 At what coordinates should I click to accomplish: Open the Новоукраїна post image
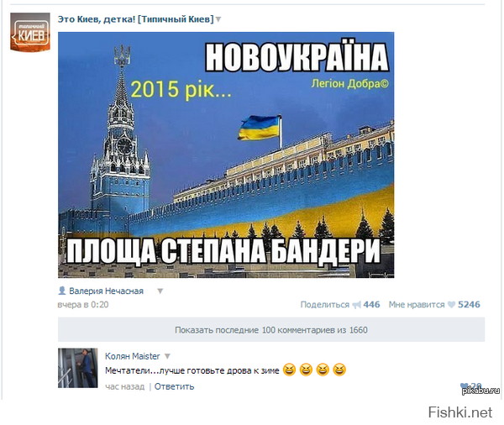click(x=226, y=155)
